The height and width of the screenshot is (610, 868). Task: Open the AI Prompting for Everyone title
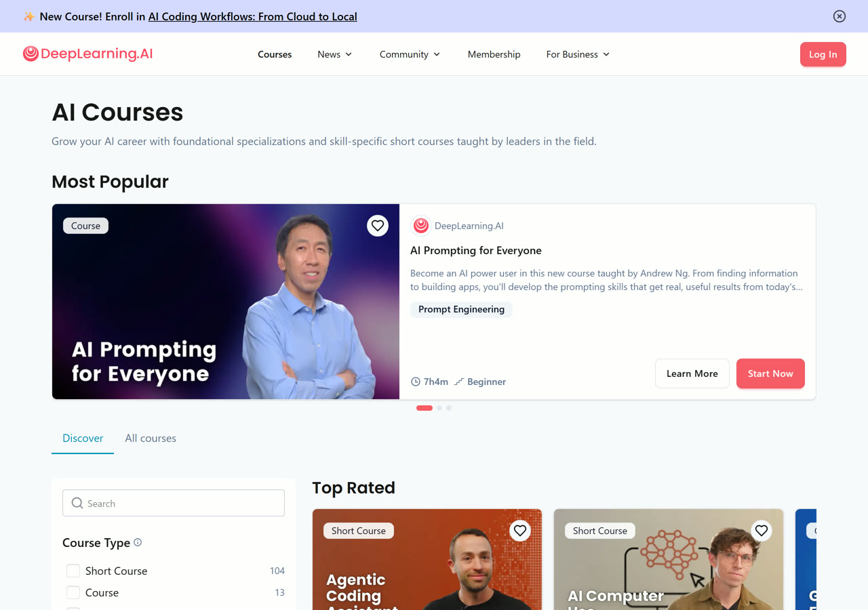point(476,250)
